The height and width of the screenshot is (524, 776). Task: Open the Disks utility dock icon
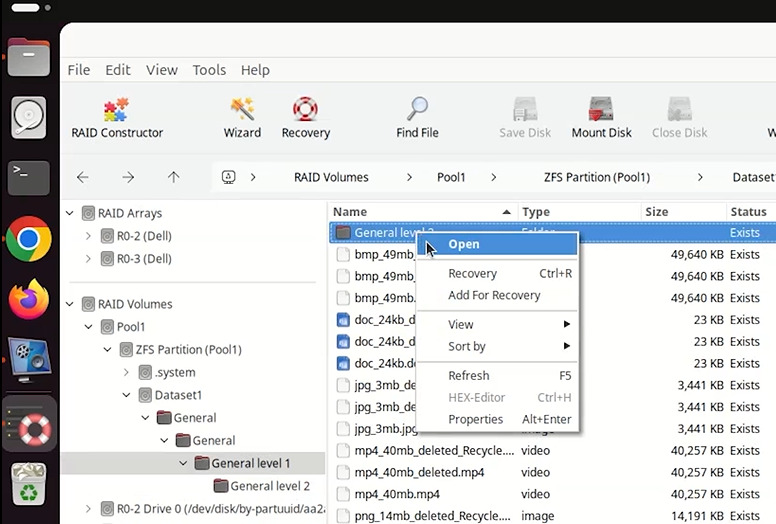[x=29, y=118]
